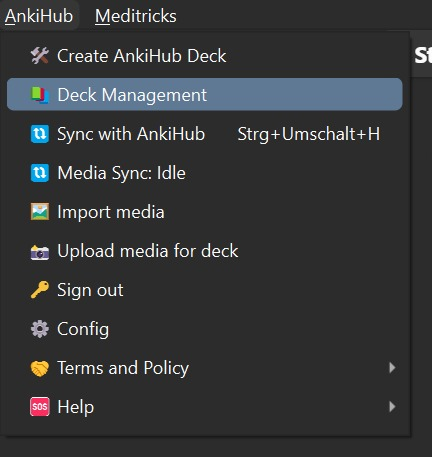The width and height of the screenshot is (432, 457).
Task: Click the picture icon for Import media
Action: pyautogui.click(x=40, y=212)
